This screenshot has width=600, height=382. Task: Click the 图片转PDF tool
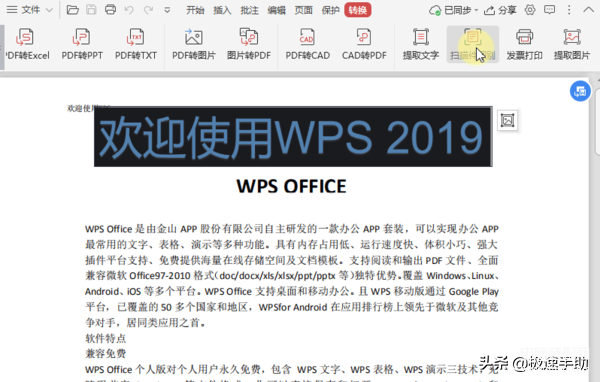coord(249,44)
